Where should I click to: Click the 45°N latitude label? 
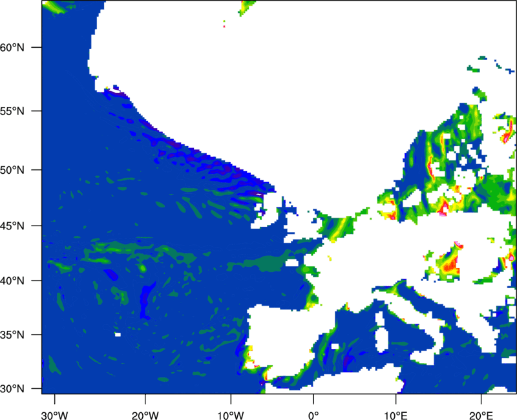pos(12,226)
